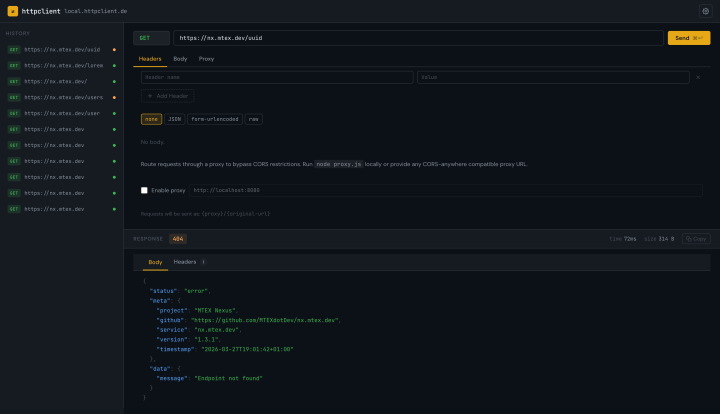720x414 pixels.
Task: Click the "Endpoint not found" message value
Action: coord(228,379)
